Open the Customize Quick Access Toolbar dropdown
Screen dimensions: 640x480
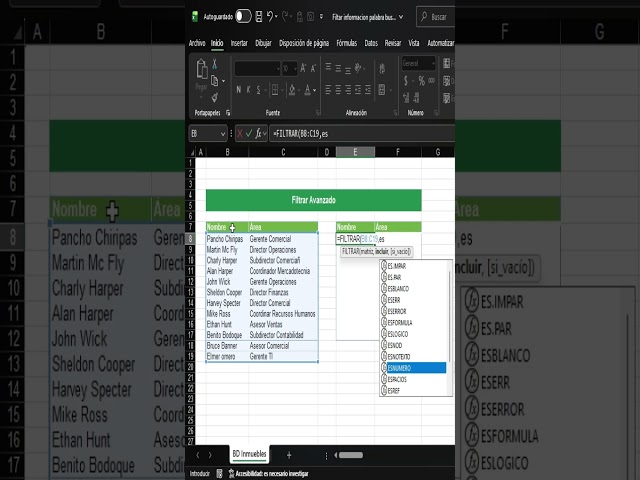(321, 16)
